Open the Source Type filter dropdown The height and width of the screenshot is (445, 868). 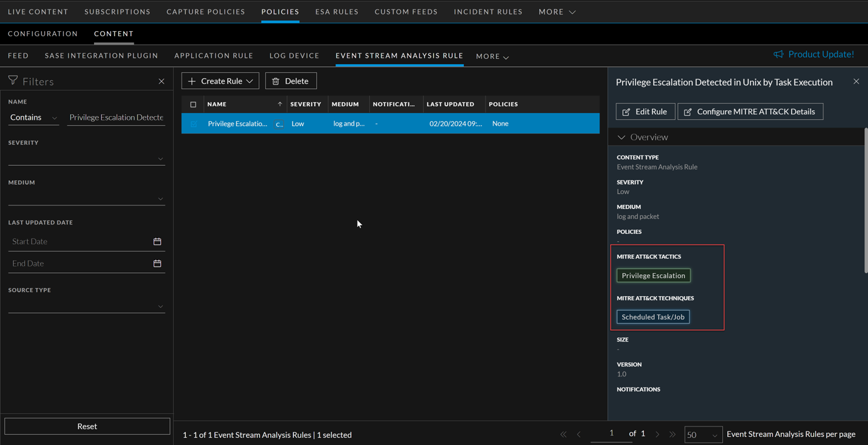pos(87,306)
